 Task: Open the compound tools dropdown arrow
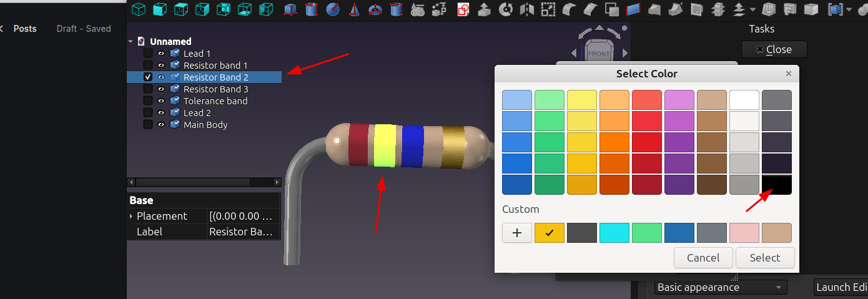pos(849,9)
